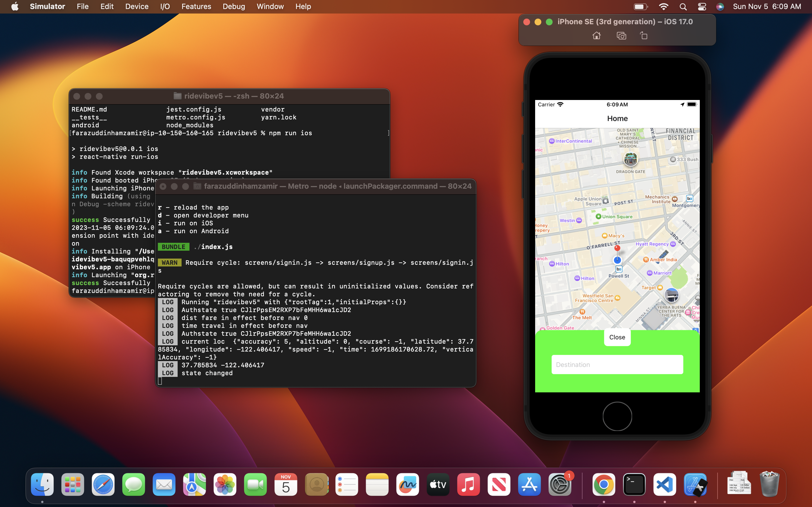Open the Device menu
The width and height of the screenshot is (812, 507).
[x=136, y=6]
